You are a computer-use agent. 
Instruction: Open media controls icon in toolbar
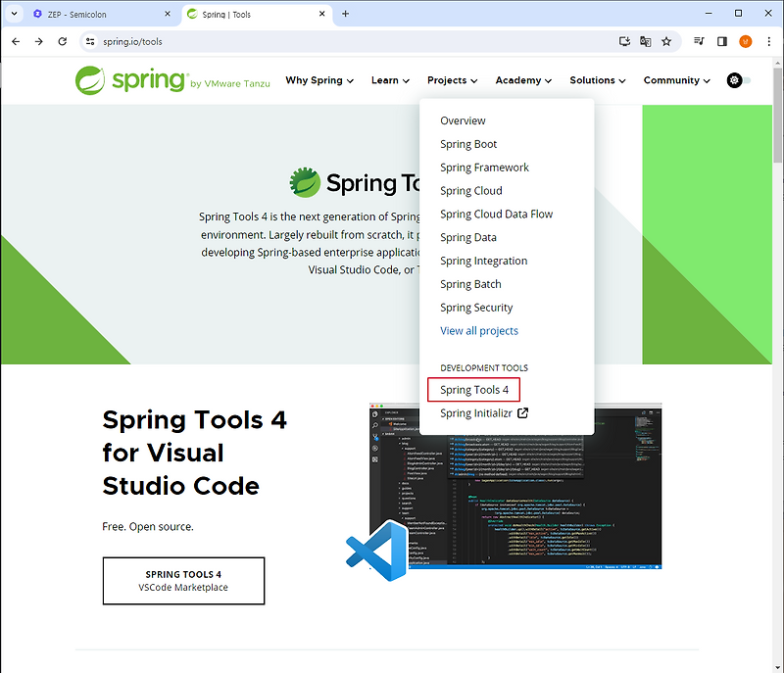699,41
